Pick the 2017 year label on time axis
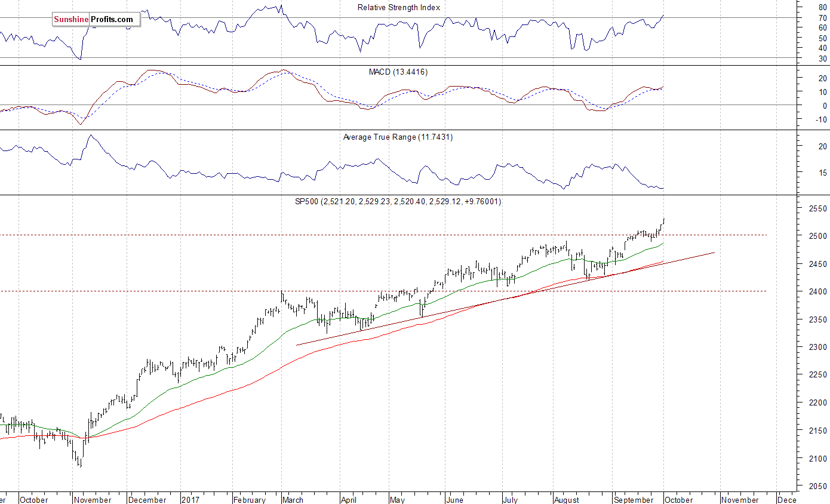Image resolution: width=830 pixels, height=504 pixels. click(190, 500)
